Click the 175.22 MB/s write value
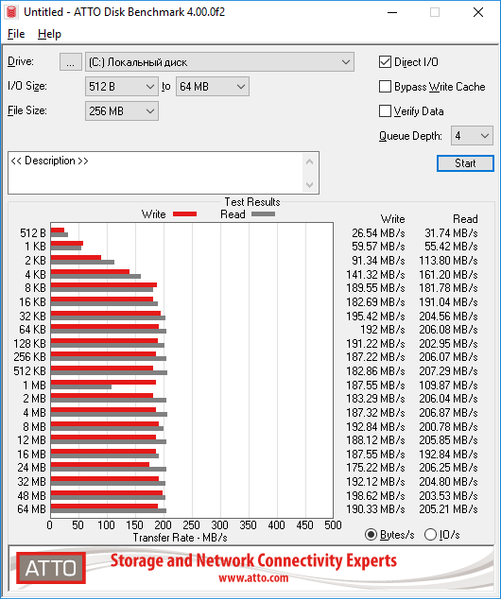The height and width of the screenshot is (599, 501). click(376, 468)
